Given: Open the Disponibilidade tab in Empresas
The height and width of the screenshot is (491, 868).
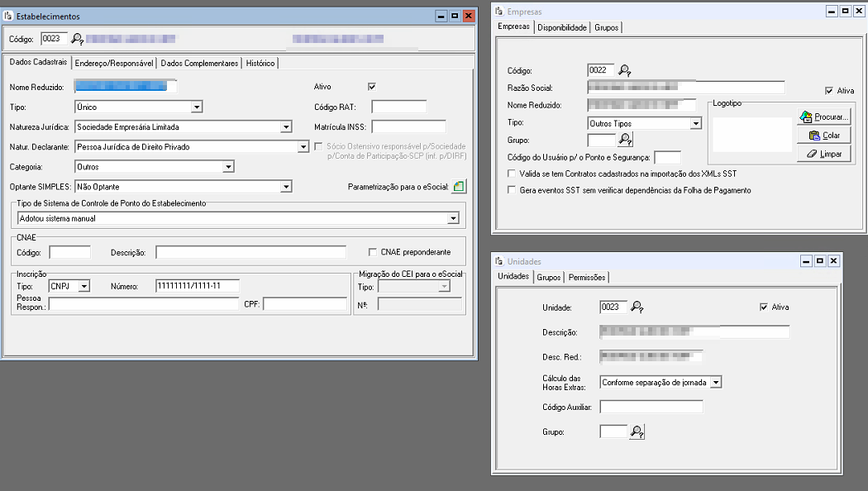Looking at the screenshot, I should [x=562, y=27].
